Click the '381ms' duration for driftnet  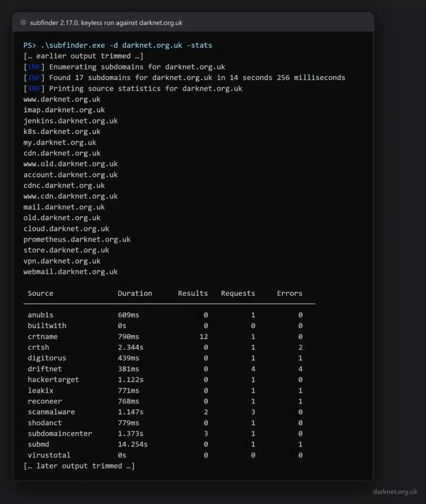tap(128, 369)
